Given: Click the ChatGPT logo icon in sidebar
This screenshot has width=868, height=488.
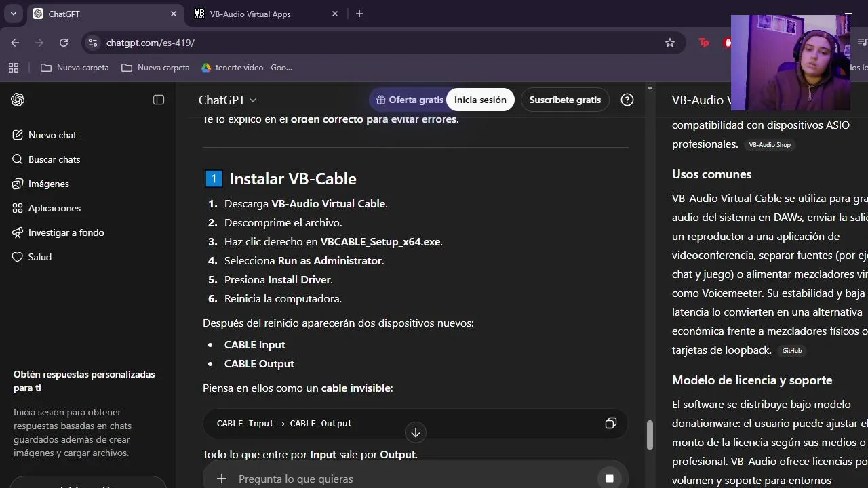Looking at the screenshot, I should click(18, 100).
